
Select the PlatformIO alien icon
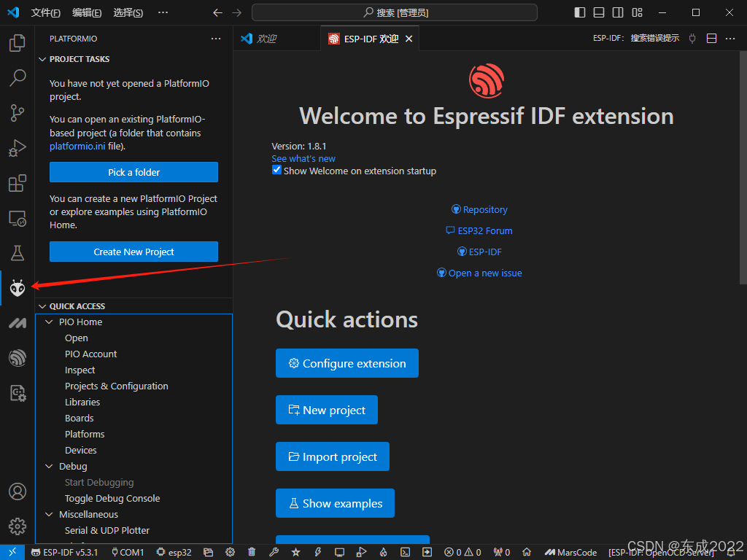click(18, 288)
